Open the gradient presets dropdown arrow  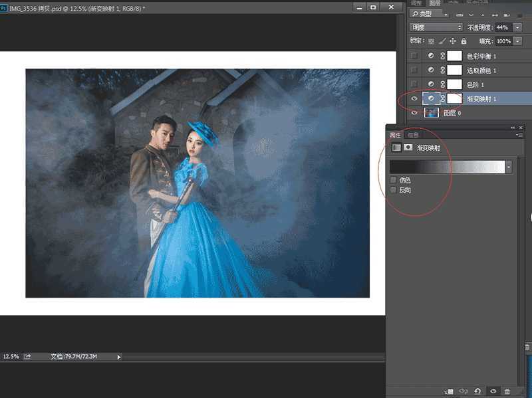tap(508, 166)
